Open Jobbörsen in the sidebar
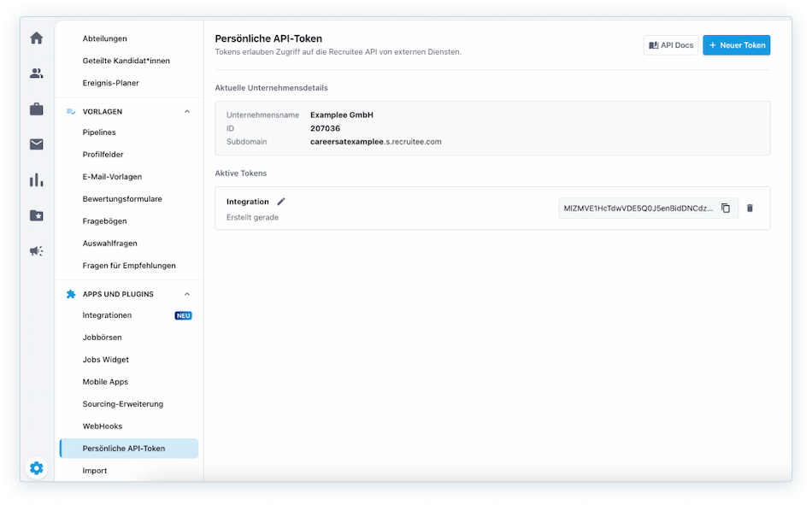 click(x=102, y=338)
